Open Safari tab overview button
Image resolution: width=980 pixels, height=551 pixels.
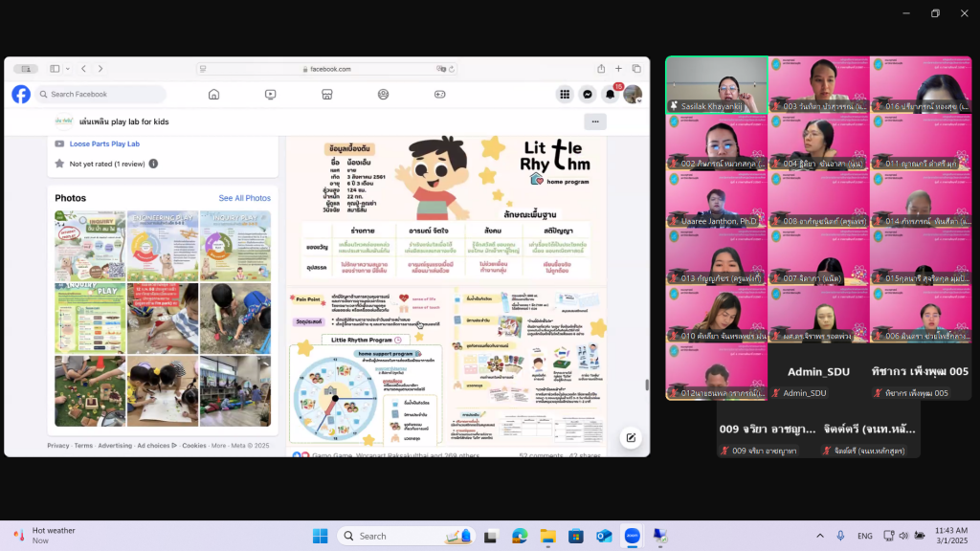636,69
